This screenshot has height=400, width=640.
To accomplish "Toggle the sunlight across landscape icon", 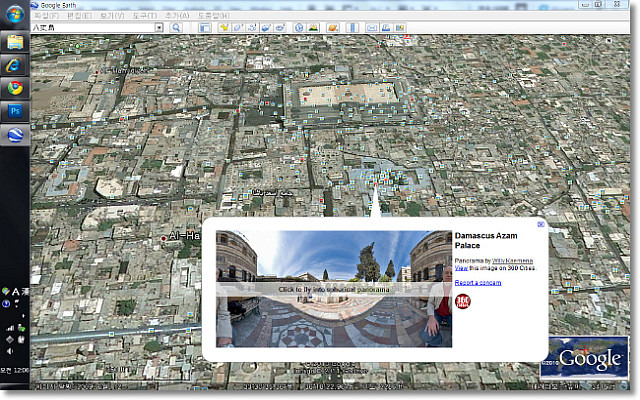I will point(313,27).
